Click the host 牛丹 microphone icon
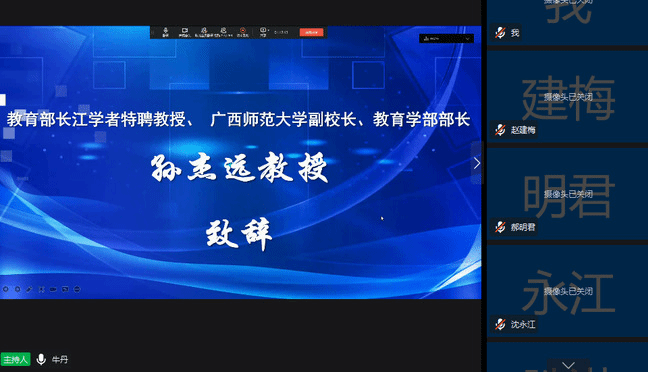This screenshot has width=648, height=372. [x=41, y=359]
